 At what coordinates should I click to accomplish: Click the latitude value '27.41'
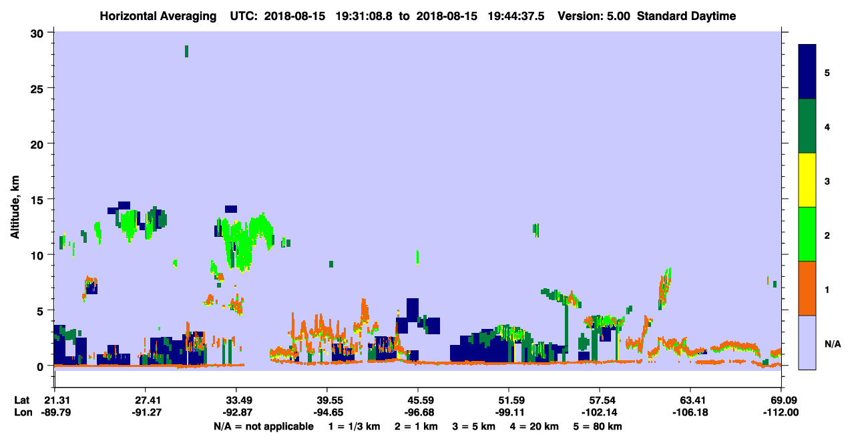coord(145,400)
